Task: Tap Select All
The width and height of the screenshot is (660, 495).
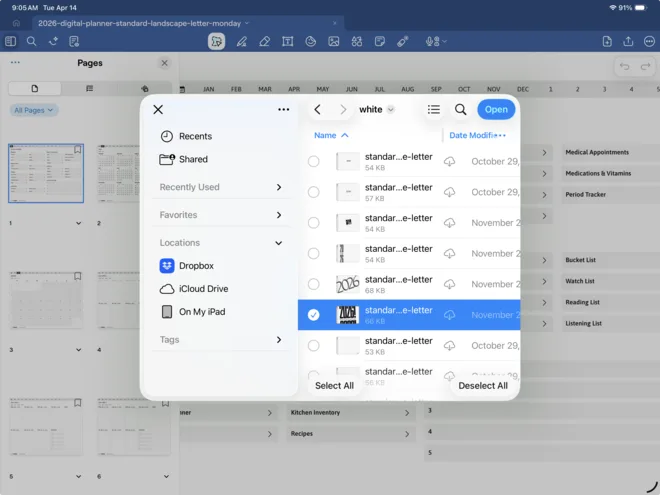Action: click(x=334, y=386)
